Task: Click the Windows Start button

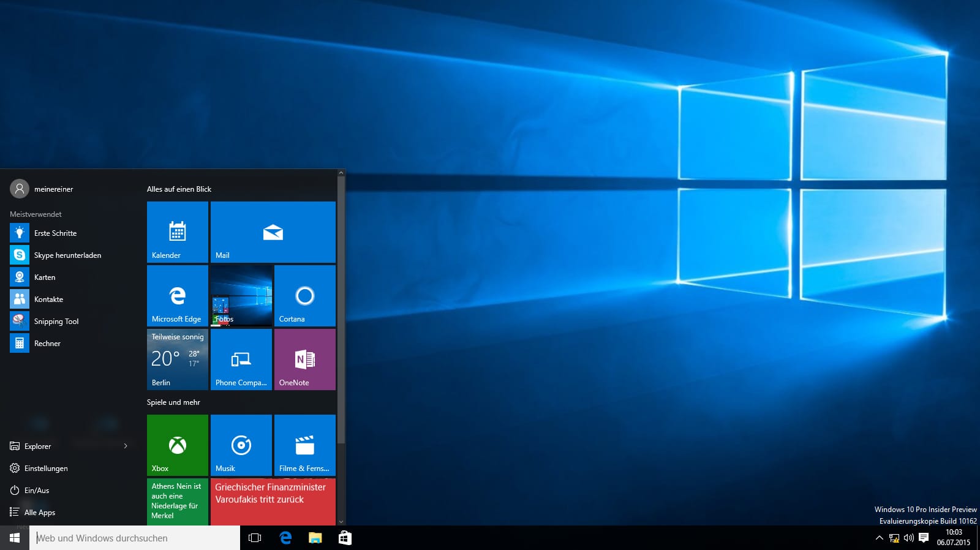Action: [x=15, y=538]
